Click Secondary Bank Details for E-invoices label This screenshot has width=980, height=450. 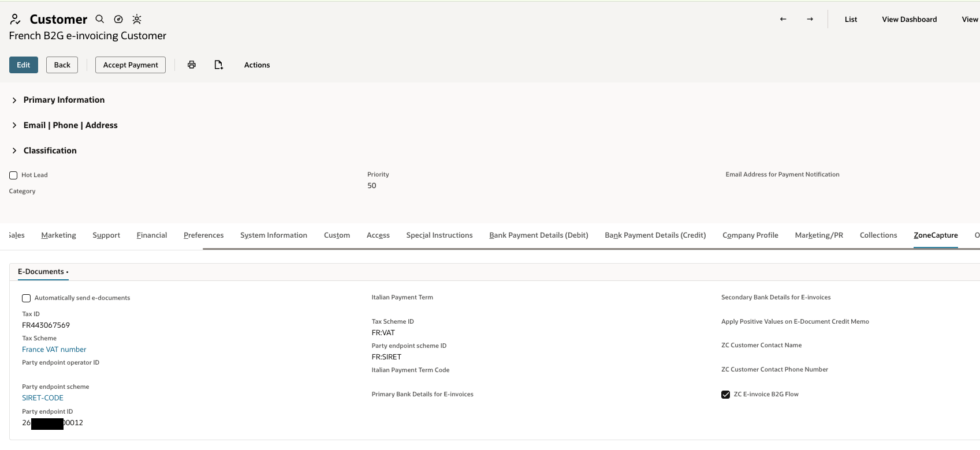[x=776, y=297]
